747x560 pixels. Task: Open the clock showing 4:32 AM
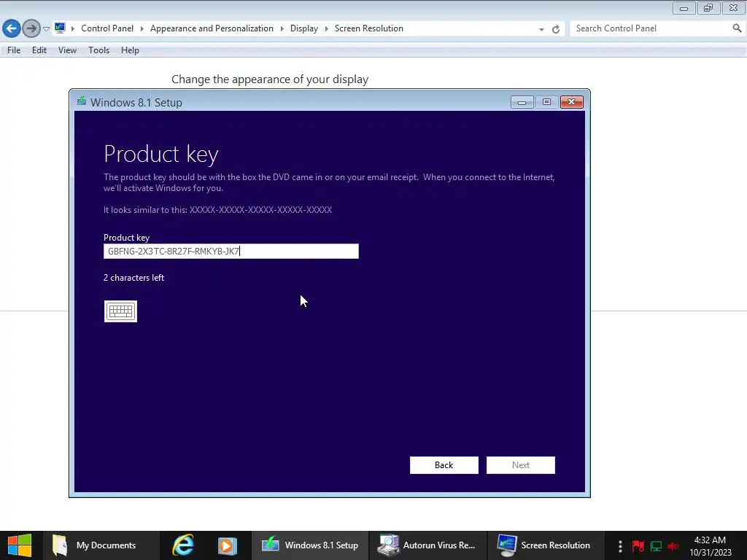[x=711, y=545]
